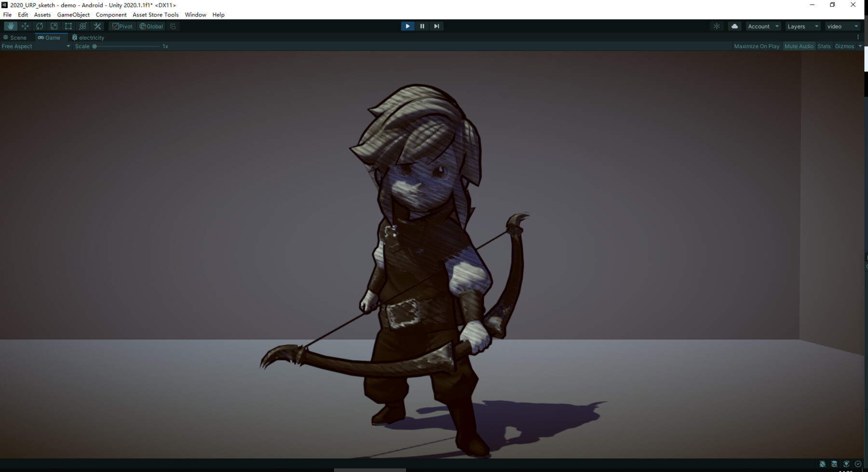Select the Hand tool in the toolbar
The width and height of the screenshot is (868, 472).
point(10,26)
